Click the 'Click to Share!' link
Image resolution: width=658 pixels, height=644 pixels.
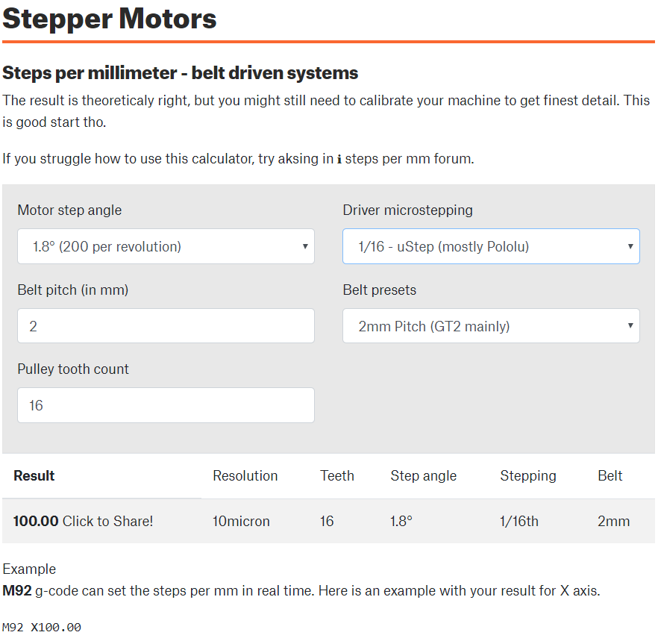[x=107, y=522]
